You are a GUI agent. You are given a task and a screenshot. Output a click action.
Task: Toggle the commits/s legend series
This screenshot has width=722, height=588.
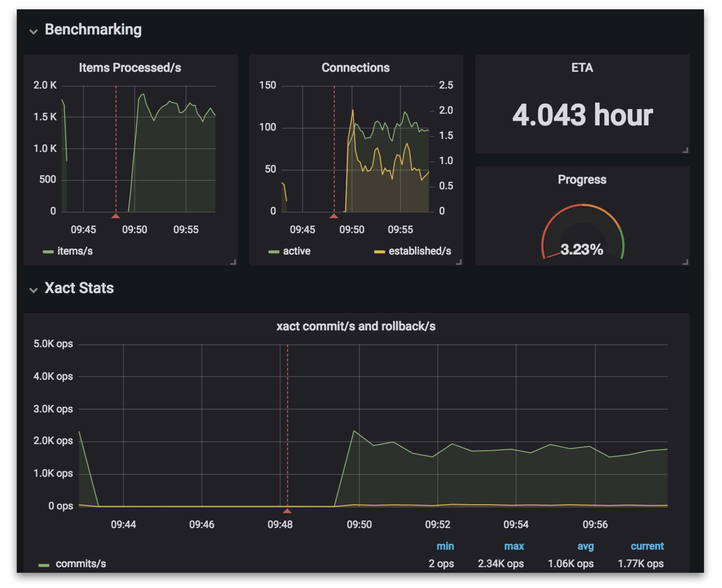80,564
